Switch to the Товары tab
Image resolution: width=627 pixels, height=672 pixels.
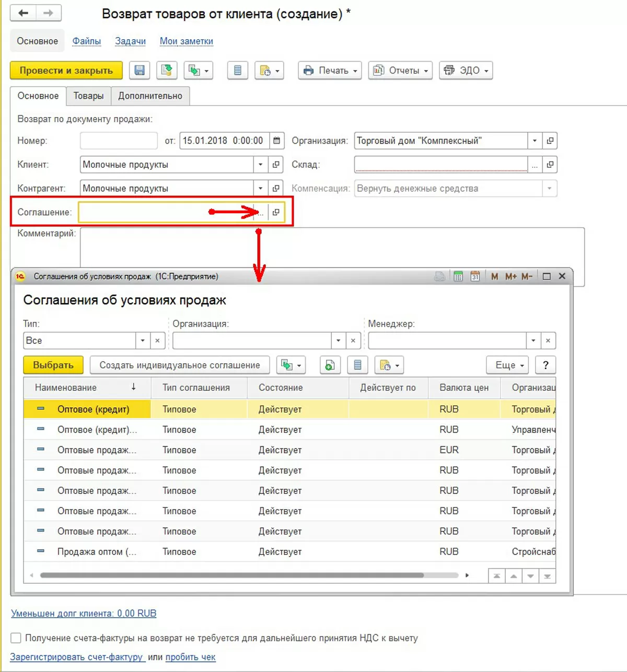click(88, 96)
